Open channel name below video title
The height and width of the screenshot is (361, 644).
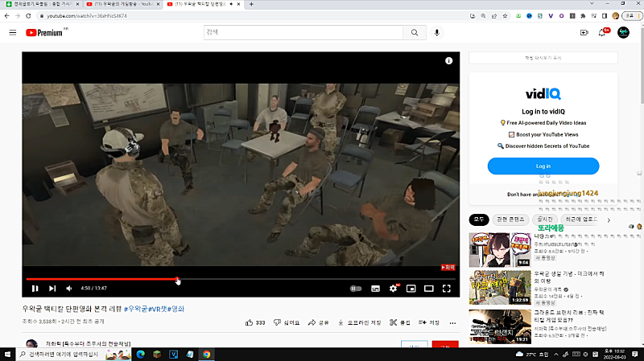pos(88,344)
